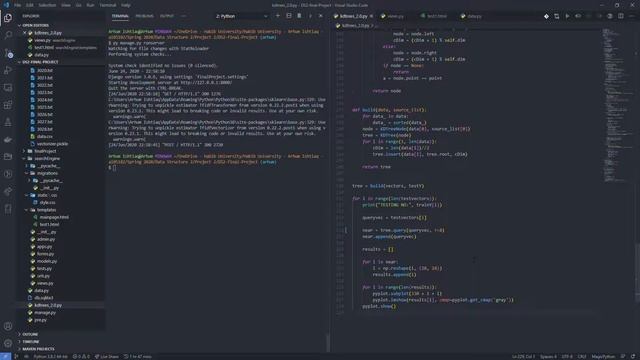This screenshot has height=360, width=640.
Task: Open manage.py in the file explorer
Action: [x=45, y=313]
